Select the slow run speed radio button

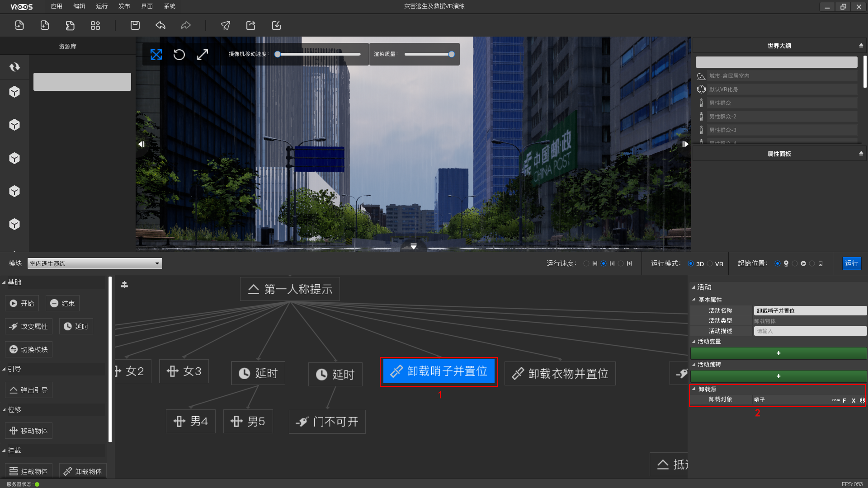click(x=586, y=263)
